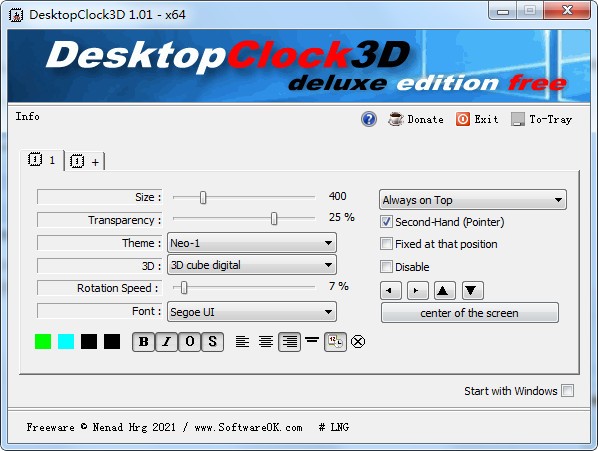
Task: Check the Disable checkbox
Action: click(386, 266)
